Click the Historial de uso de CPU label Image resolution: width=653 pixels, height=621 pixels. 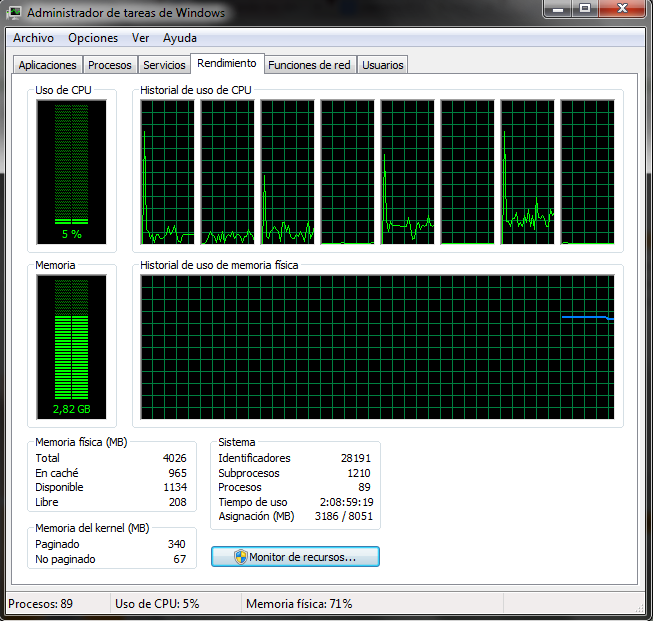[196, 90]
